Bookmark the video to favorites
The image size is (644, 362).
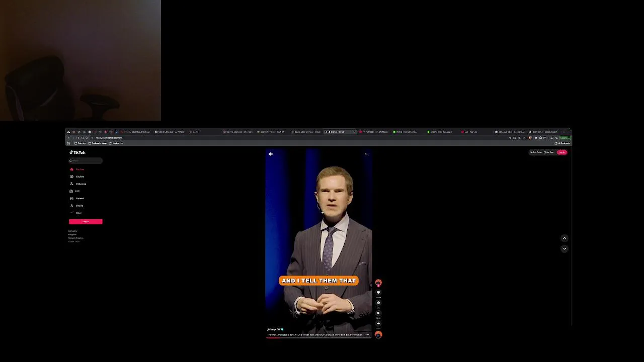point(378,313)
